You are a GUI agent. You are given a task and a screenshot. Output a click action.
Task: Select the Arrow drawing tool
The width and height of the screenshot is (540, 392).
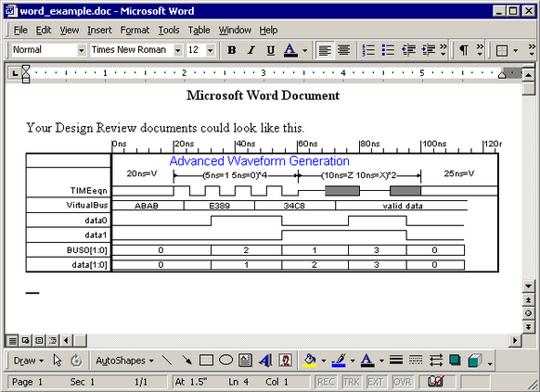[x=187, y=360]
